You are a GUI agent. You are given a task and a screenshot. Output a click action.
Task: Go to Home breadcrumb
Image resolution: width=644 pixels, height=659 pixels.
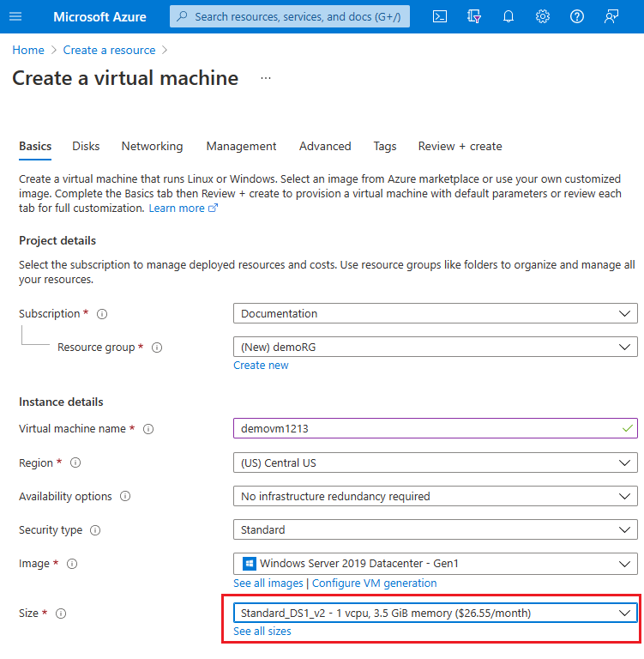(x=28, y=50)
